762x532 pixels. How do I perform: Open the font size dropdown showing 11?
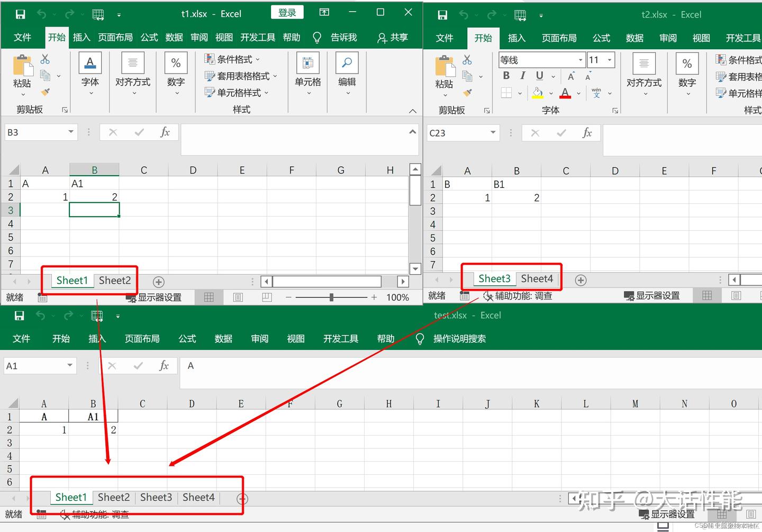[609, 59]
